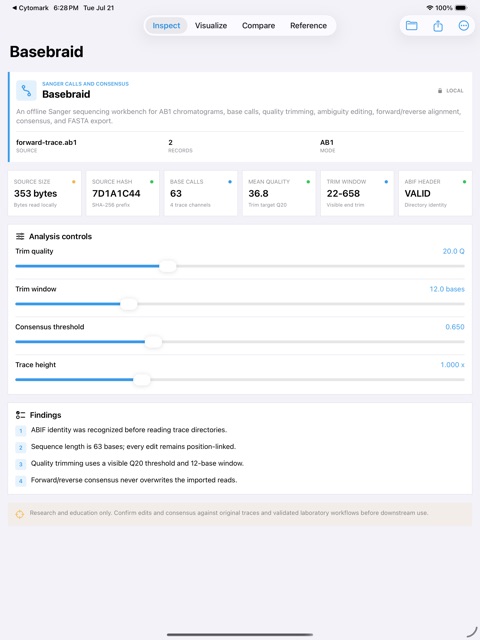Open the more options ellipsis menu
Screen dimensions: 480x640
coord(464,26)
